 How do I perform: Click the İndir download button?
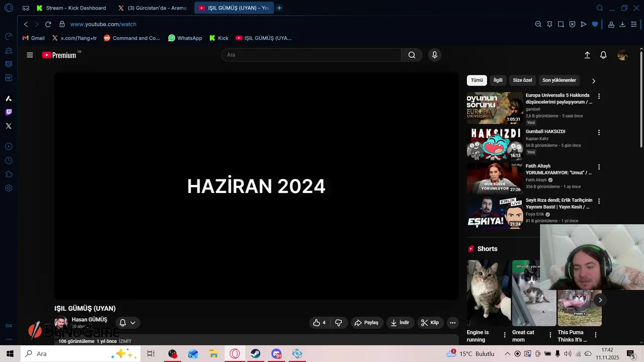coord(400,323)
